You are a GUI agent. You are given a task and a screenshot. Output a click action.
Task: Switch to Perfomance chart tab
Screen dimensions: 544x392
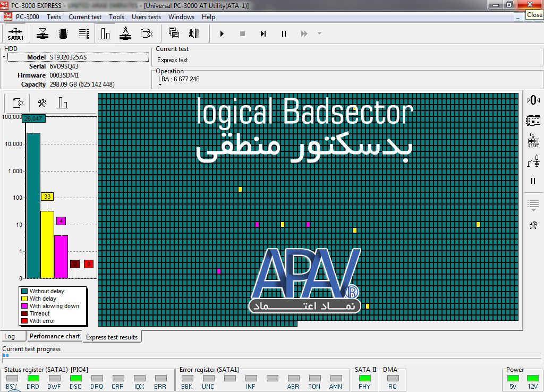[x=55, y=336]
